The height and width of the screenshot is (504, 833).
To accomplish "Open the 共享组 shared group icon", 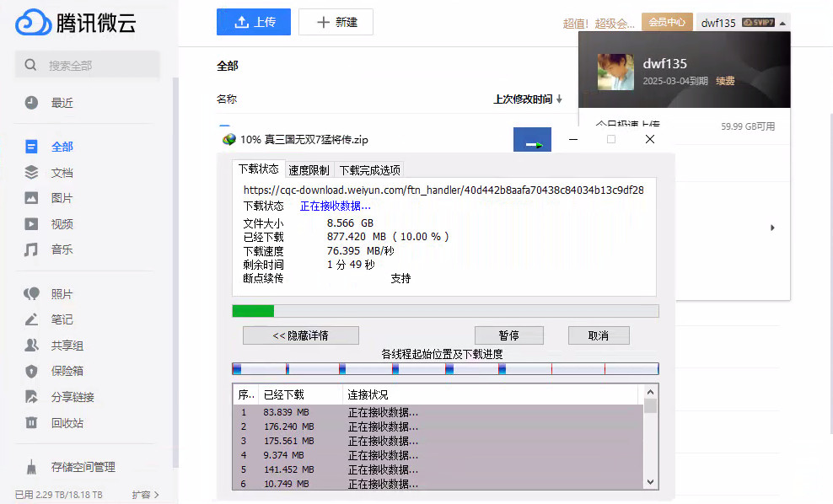I will point(31,346).
